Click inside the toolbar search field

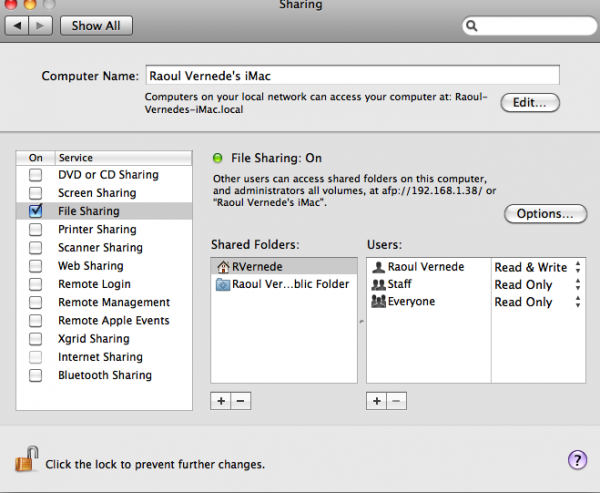click(x=532, y=26)
